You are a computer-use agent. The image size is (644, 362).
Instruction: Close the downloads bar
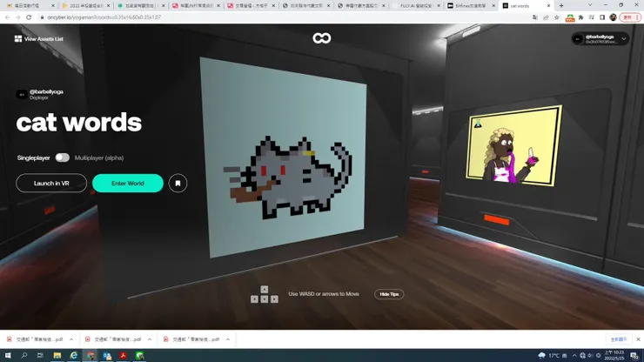(x=638, y=339)
